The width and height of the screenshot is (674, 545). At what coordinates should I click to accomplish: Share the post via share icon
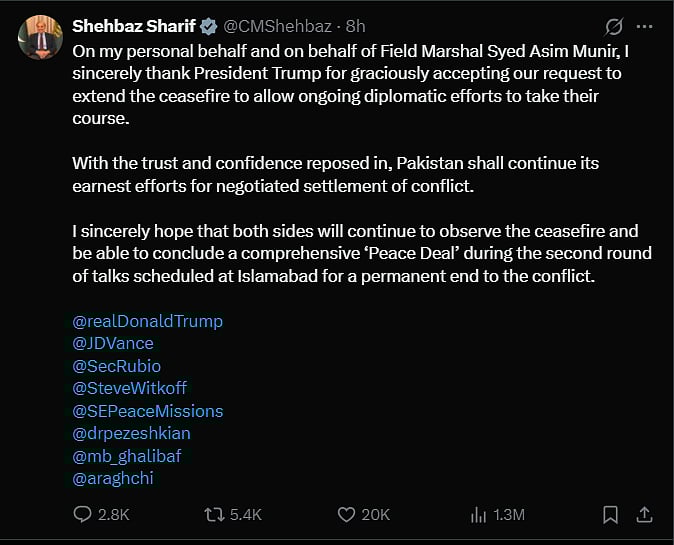pyautogui.click(x=645, y=514)
